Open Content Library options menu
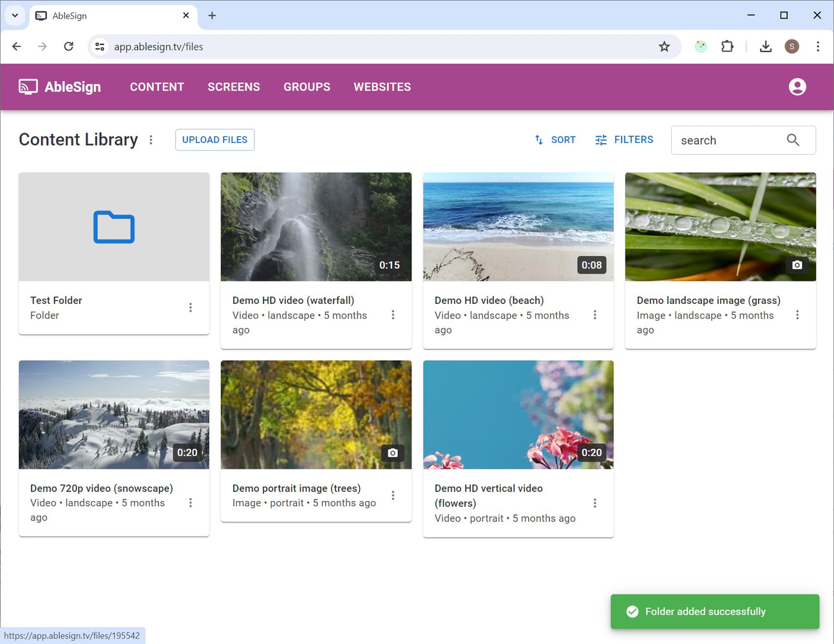This screenshot has width=834, height=644. [151, 140]
